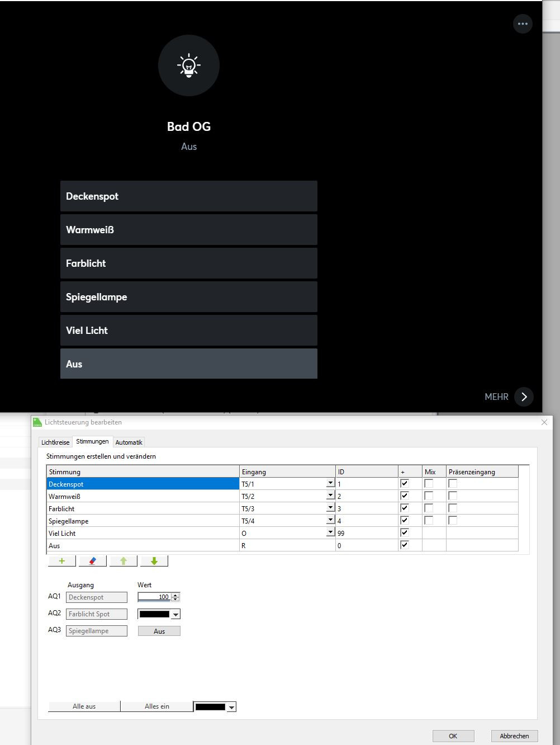Viewport: 560px width, 745px height.
Task: Open Eingang dropdown for Farblicht T5/3
Action: click(330, 508)
